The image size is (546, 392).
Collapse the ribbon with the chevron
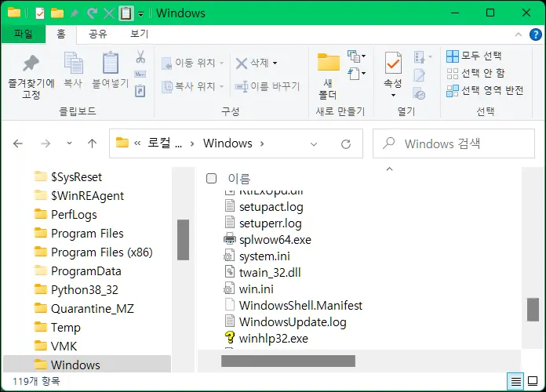[x=518, y=34]
